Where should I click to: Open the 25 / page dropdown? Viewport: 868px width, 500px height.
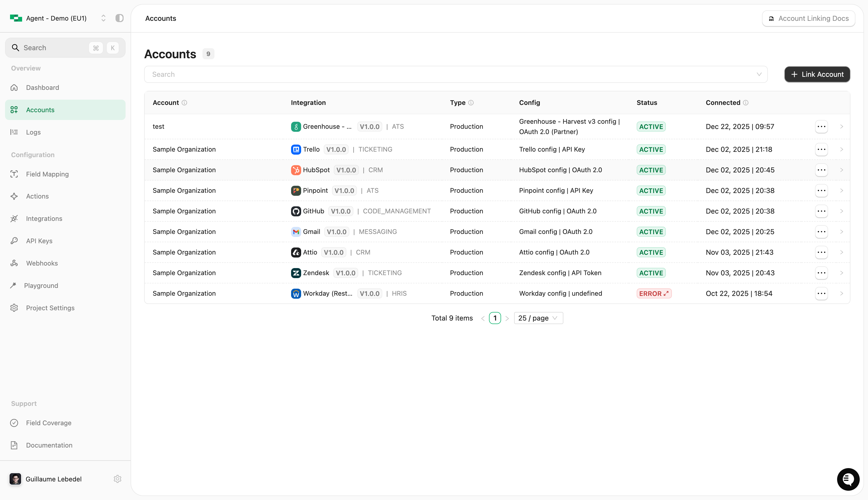point(538,318)
